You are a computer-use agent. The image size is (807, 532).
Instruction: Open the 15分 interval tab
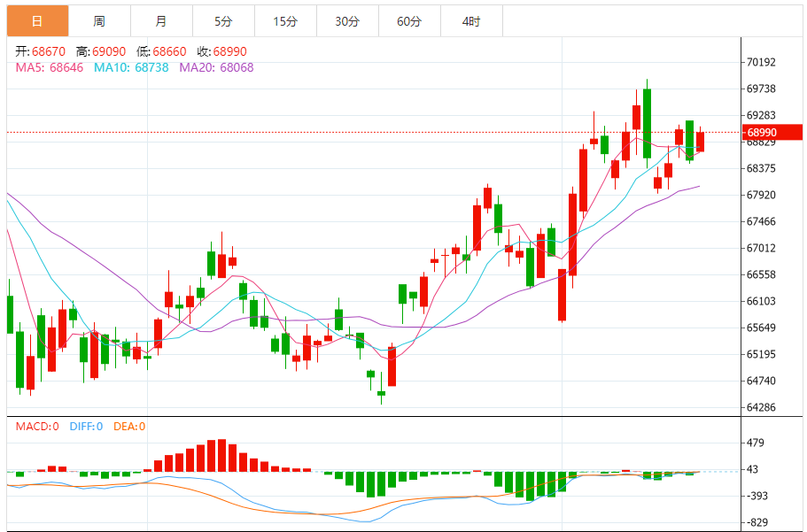tap(285, 21)
